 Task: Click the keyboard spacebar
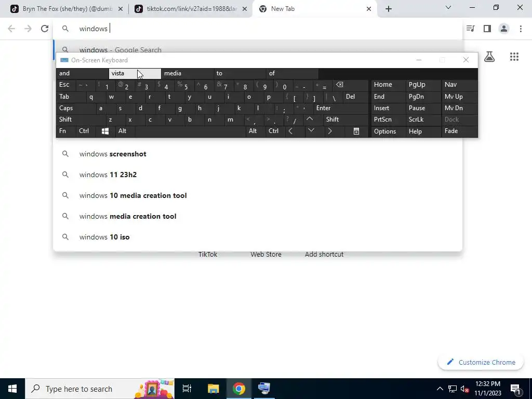pos(190,131)
